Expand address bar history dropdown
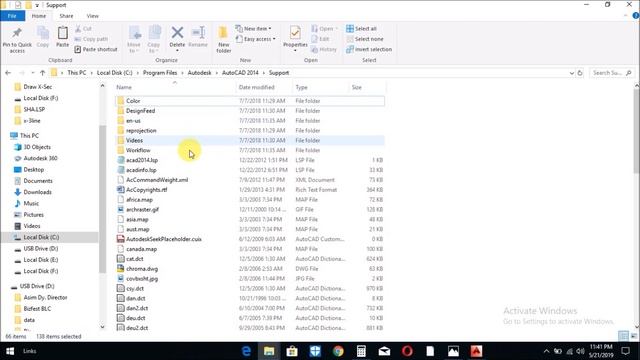The height and width of the screenshot is (360, 640). [x=571, y=73]
